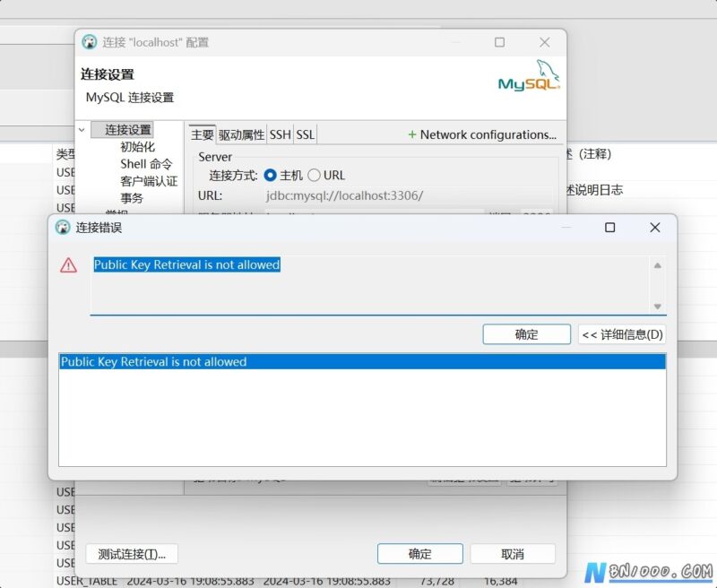Open the SSL tab
This screenshot has width=717, height=588.
click(305, 134)
